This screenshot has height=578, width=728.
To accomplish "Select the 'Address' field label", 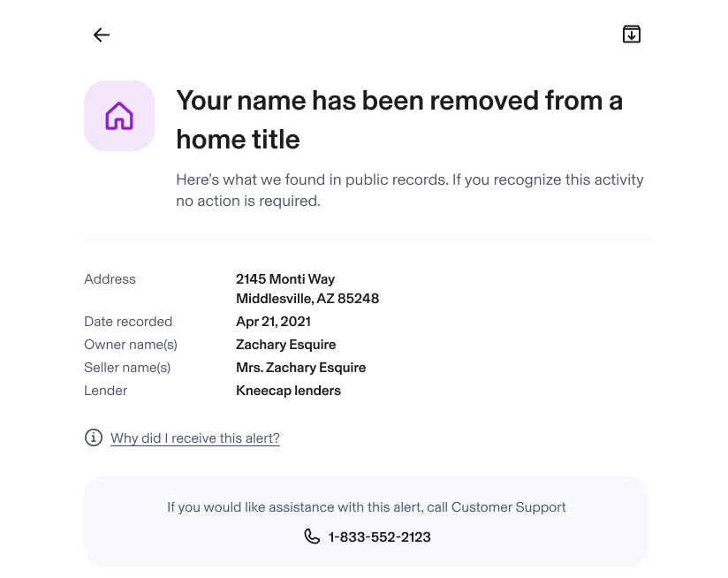I will tap(110, 278).
